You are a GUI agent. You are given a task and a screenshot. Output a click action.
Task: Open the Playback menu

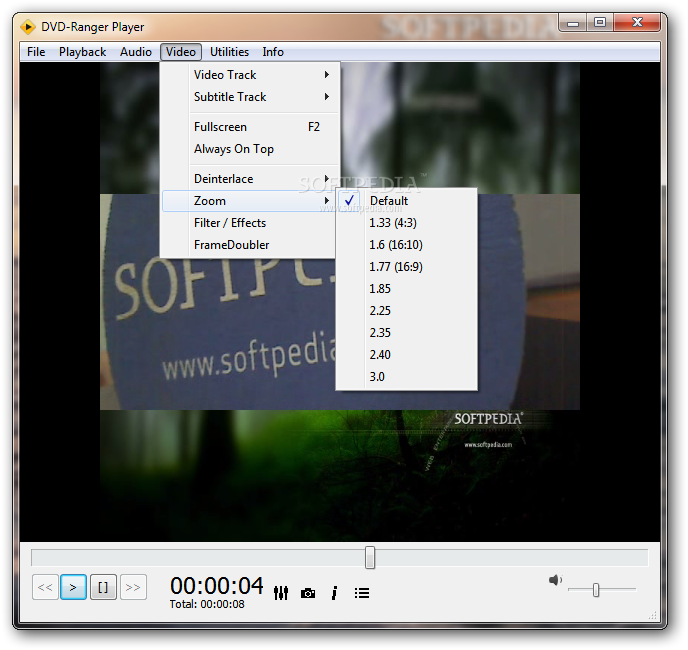click(82, 52)
